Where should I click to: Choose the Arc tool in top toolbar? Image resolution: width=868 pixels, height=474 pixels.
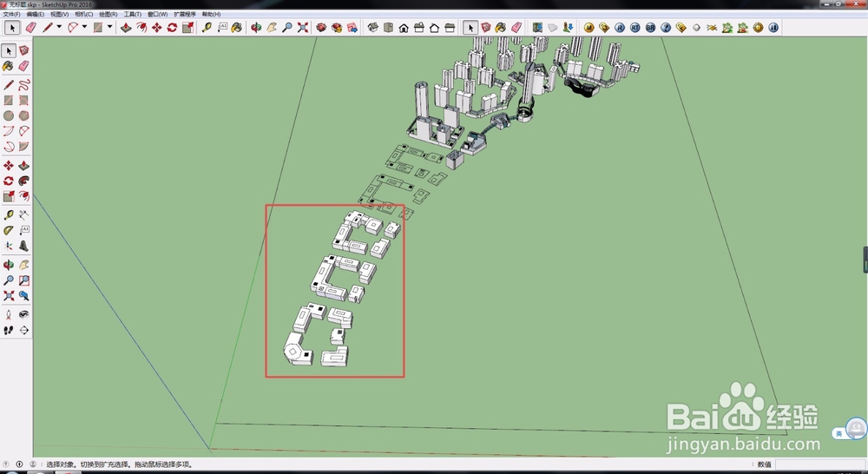(73, 27)
